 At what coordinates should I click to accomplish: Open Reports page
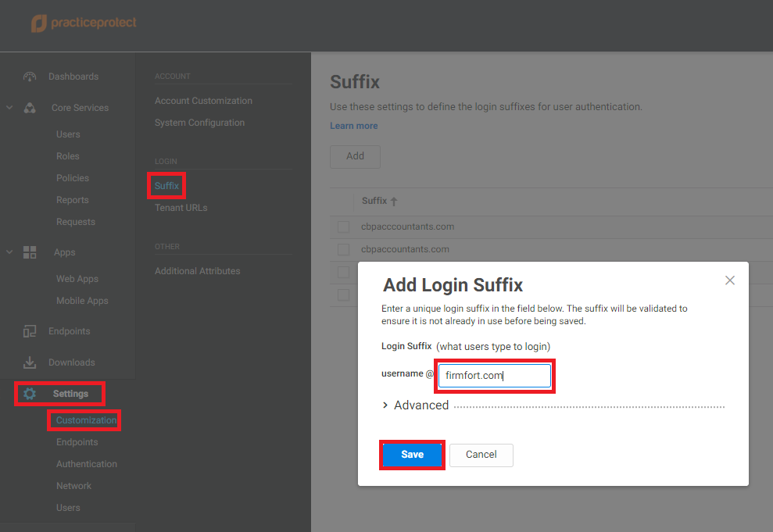click(x=73, y=200)
